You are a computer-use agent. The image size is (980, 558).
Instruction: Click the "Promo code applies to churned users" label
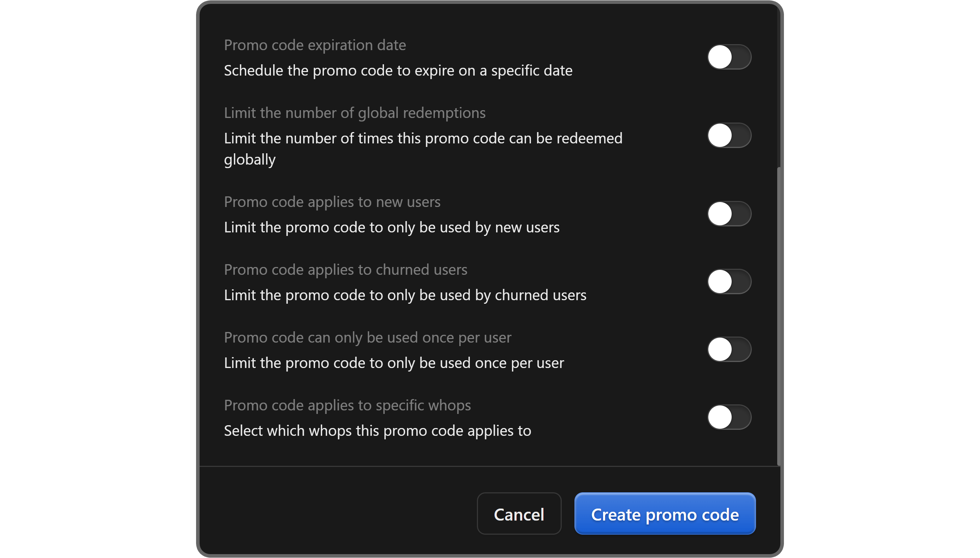[x=345, y=270]
